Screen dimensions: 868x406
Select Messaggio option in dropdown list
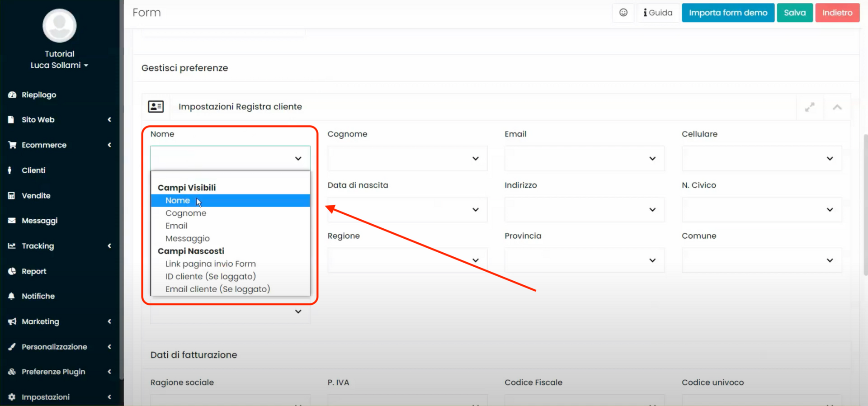coord(231,238)
